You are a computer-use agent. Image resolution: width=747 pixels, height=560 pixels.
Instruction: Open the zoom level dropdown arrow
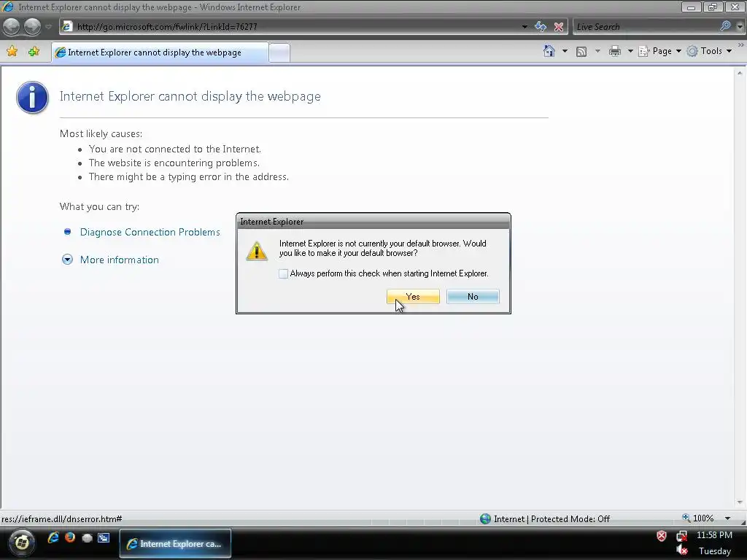tap(727, 518)
